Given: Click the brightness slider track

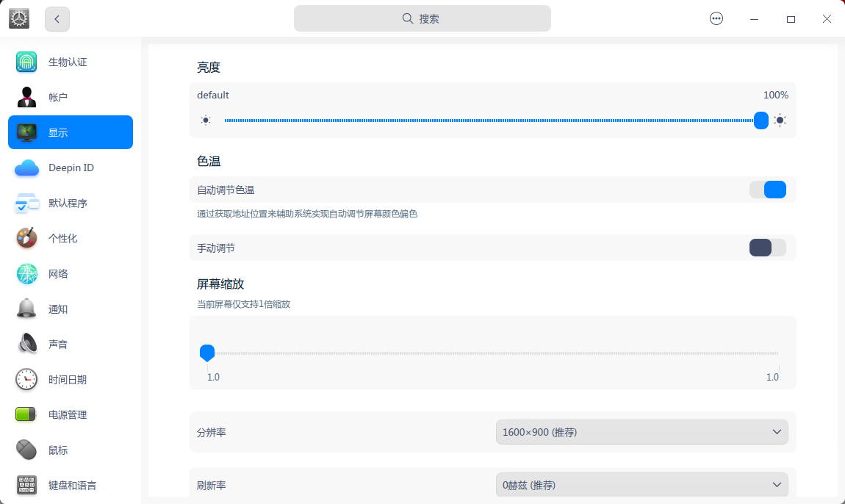Looking at the screenshot, I should tap(485, 120).
